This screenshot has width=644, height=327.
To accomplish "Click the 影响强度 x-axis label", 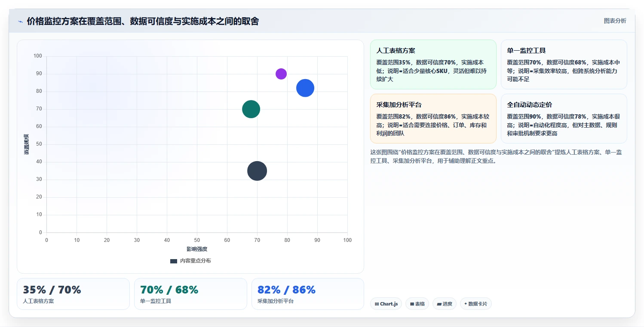I will (197, 249).
